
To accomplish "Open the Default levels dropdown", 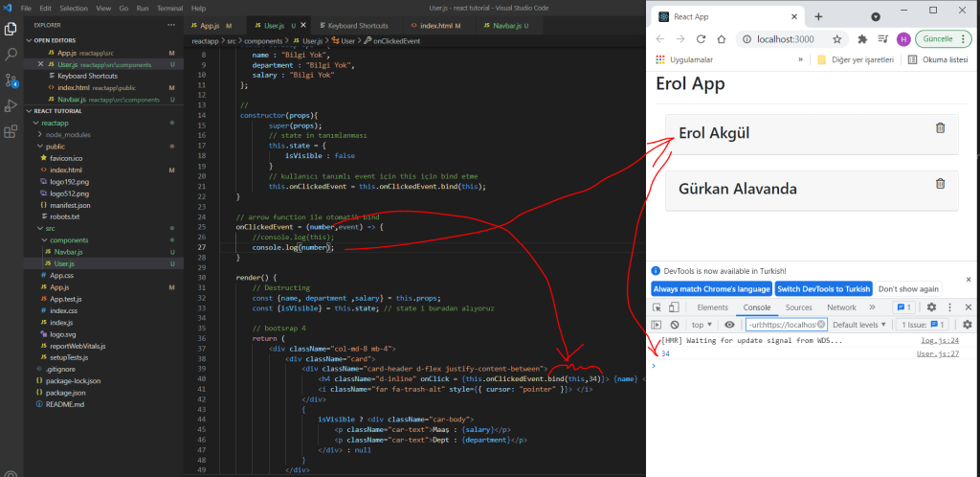I will pyautogui.click(x=857, y=325).
